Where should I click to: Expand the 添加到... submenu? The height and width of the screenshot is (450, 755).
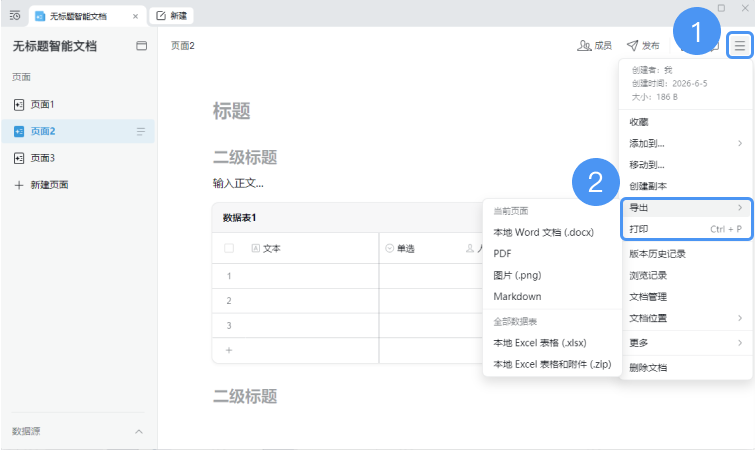tap(686, 143)
